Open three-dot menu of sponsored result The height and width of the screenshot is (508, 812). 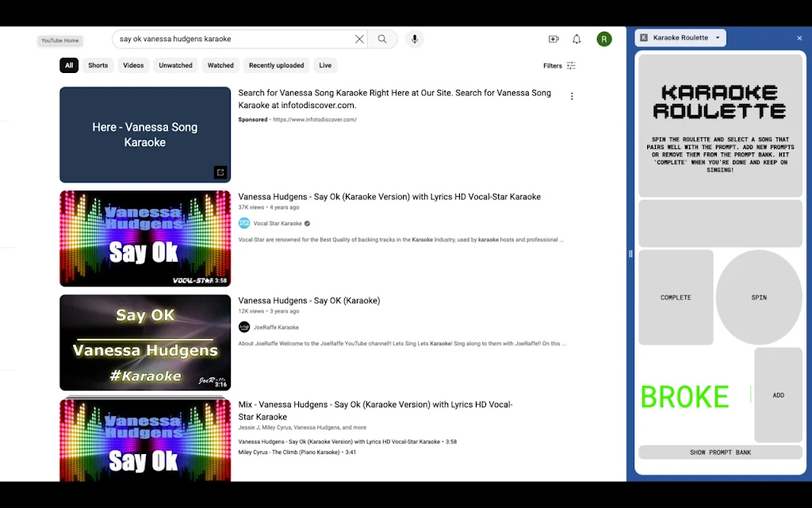572,96
